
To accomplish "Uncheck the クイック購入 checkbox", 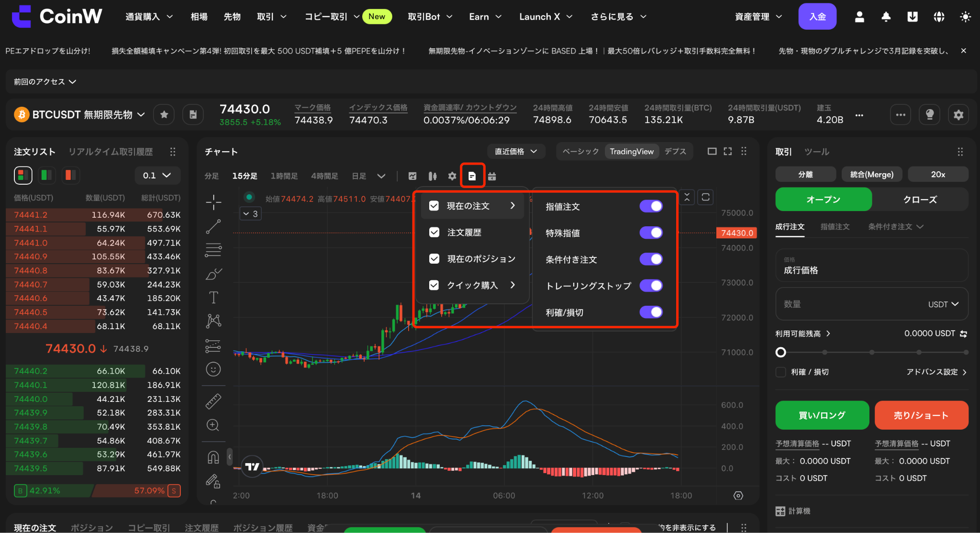I will pos(434,285).
